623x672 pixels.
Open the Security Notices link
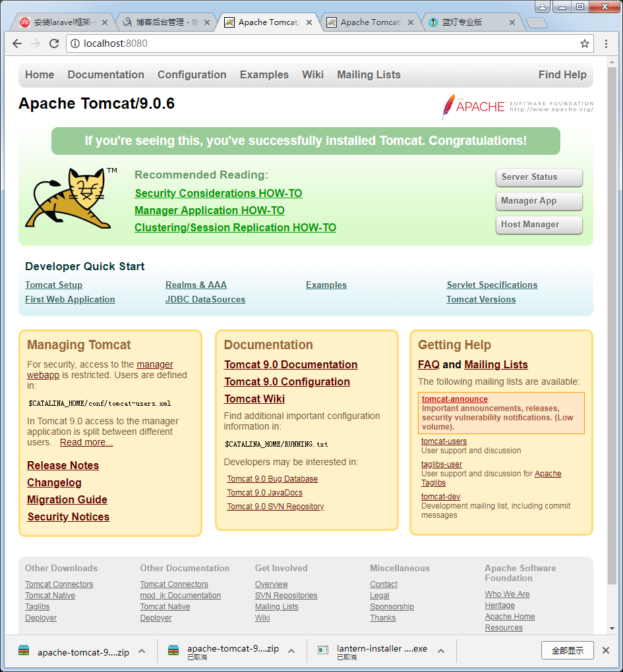coord(69,517)
